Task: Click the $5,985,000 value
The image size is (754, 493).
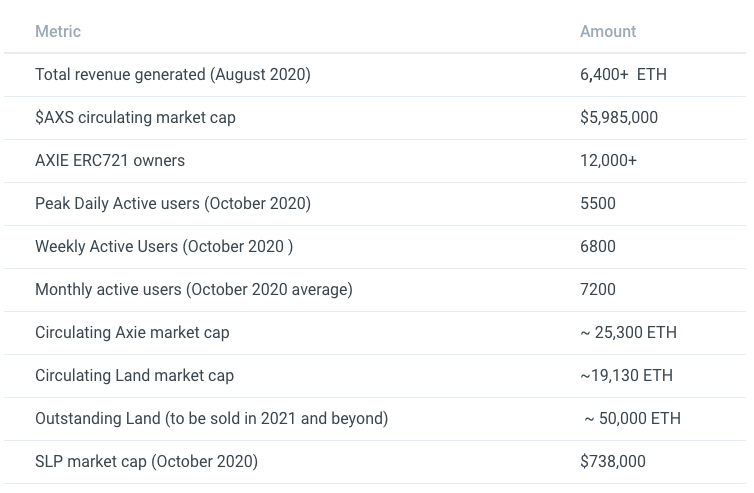Action: (x=619, y=118)
